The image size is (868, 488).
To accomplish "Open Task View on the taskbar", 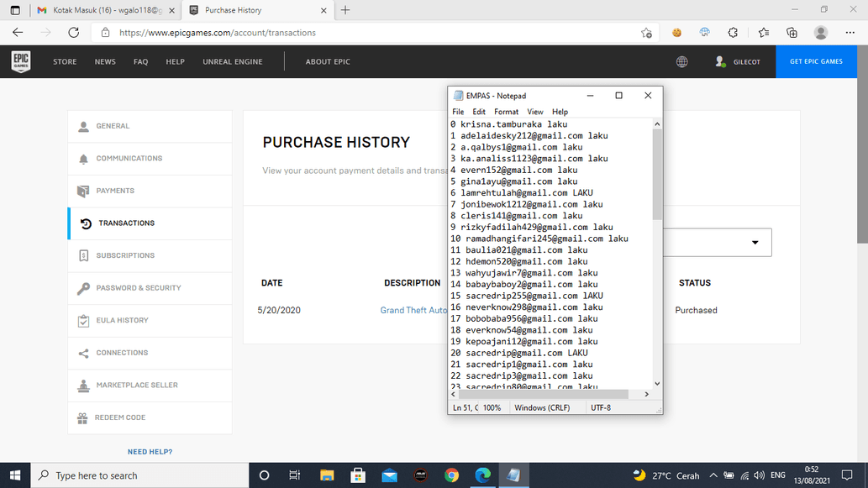I will pos(294,475).
